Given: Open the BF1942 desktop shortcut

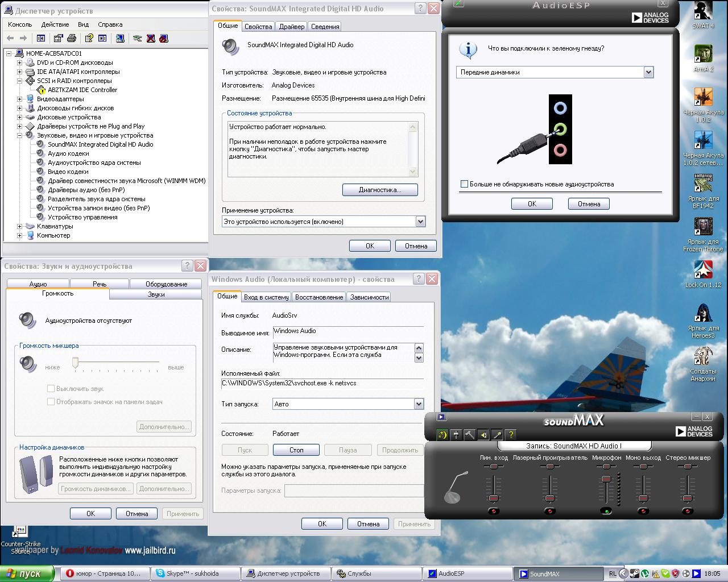Looking at the screenshot, I should point(704,191).
